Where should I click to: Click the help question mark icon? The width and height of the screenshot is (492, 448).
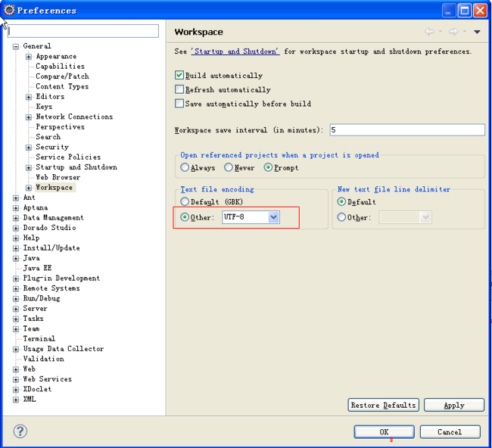click(20, 431)
